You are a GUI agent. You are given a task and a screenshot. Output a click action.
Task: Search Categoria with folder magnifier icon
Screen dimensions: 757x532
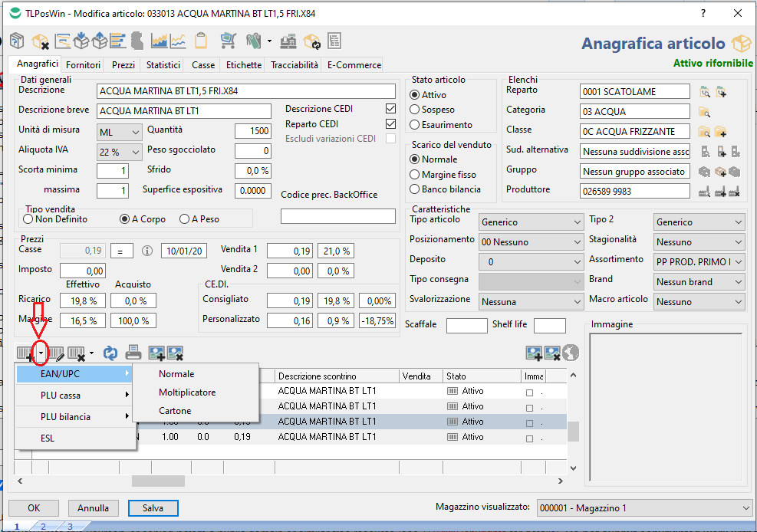coord(705,112)
